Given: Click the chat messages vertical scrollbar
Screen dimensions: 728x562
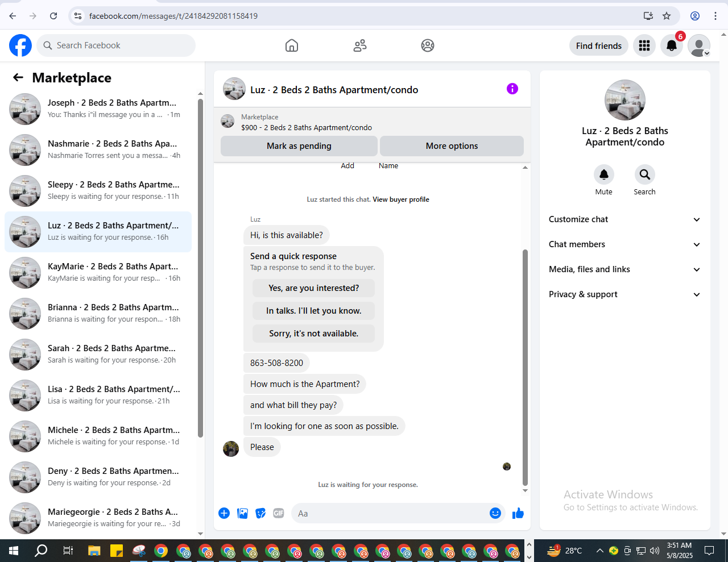Looking at the screenshot, I should [525, 367].
